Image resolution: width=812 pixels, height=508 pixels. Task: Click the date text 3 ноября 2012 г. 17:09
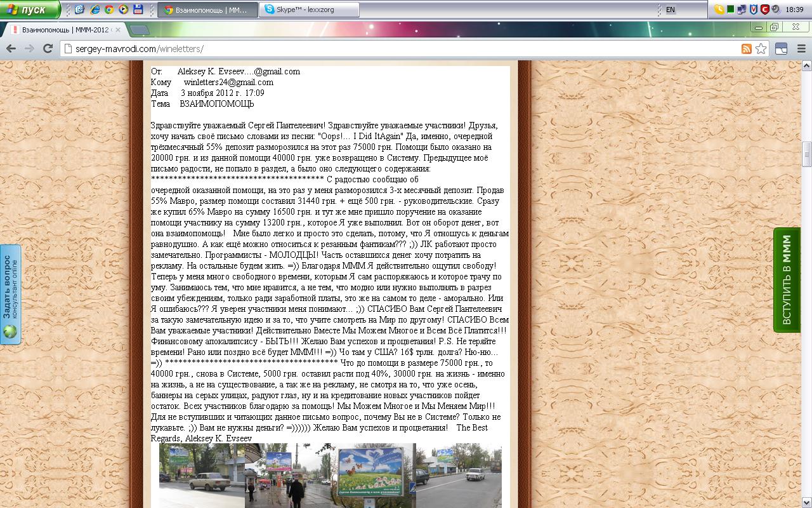click(x=222, y=93)
